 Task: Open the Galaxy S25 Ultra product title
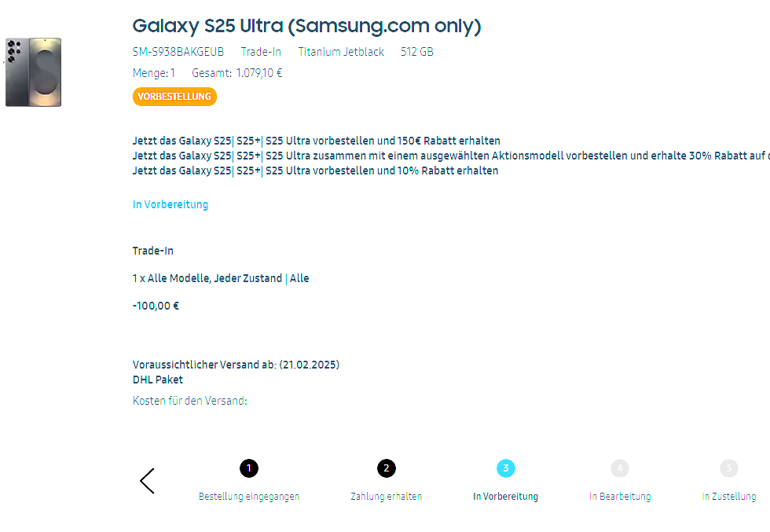pyautogui.click(x=306, y=26)
